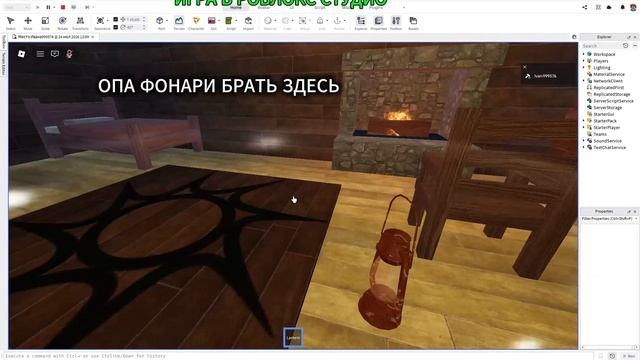Switch to the Home ribbon tab
640x360 pixels.
(236, 7)
